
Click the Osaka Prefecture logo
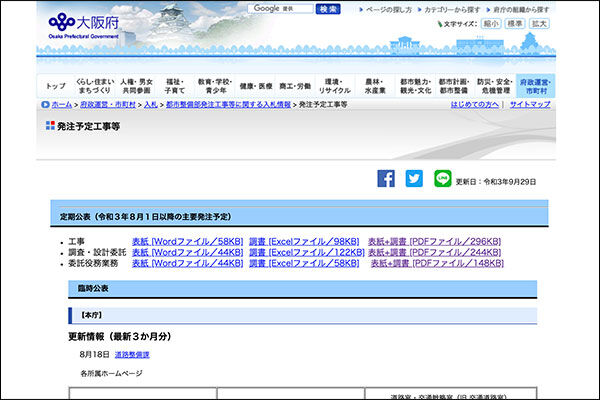click(84, 26)
